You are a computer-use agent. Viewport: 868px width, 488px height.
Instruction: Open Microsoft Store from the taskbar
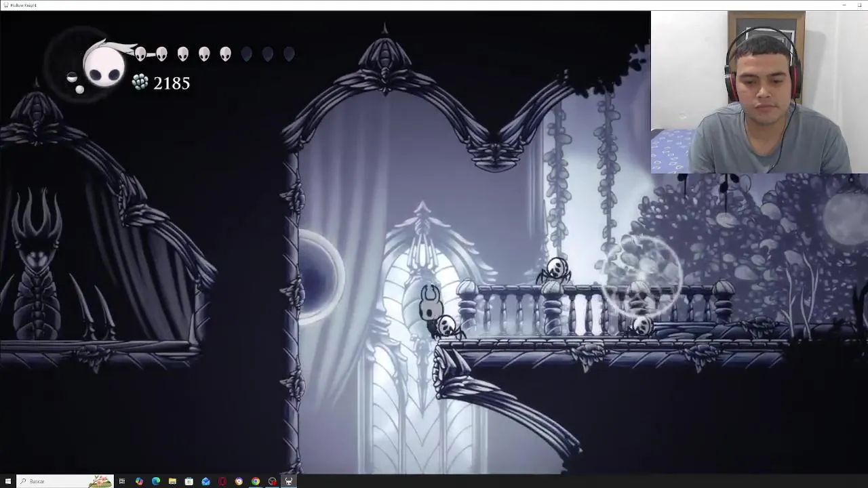189,481
